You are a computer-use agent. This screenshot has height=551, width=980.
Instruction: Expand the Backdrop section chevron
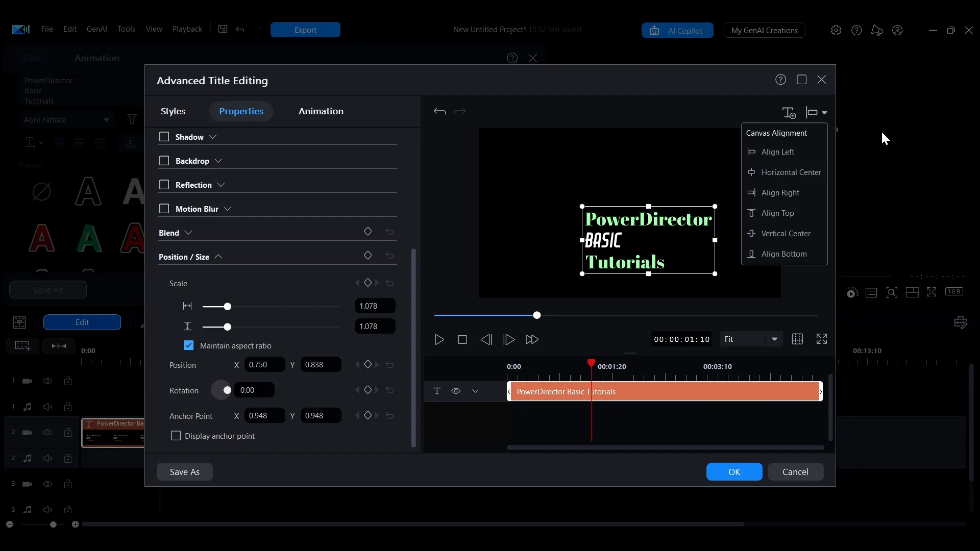218,161
